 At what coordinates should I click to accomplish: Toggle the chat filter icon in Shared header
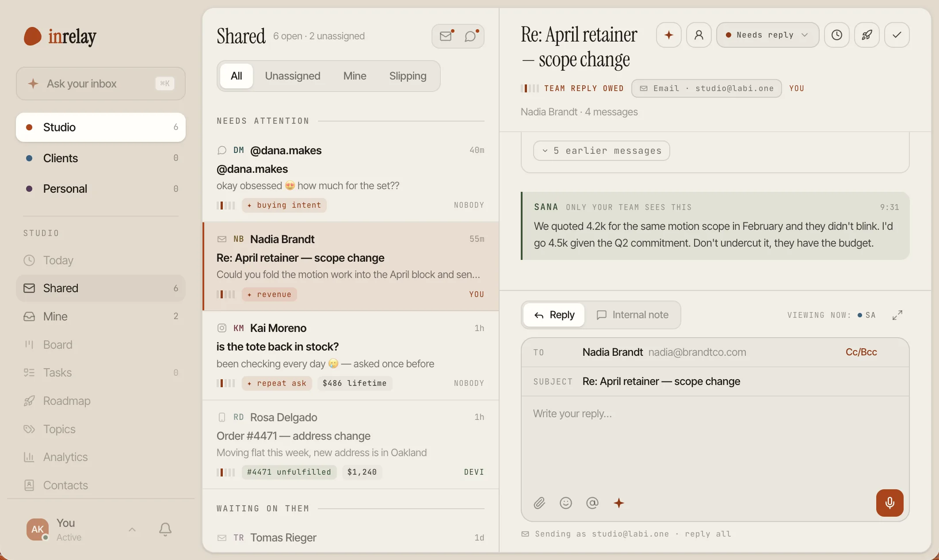pyautogui.click(x=471, y=36)
